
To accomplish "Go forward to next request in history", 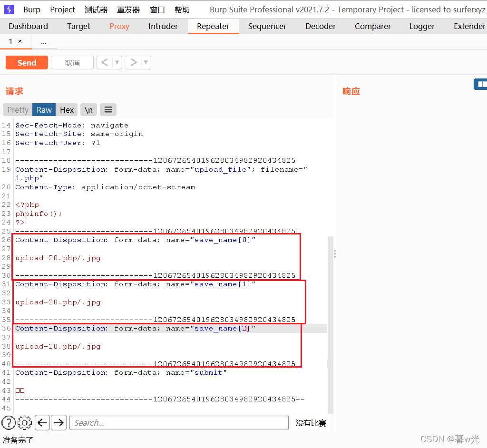I will (x=134, y=62).
